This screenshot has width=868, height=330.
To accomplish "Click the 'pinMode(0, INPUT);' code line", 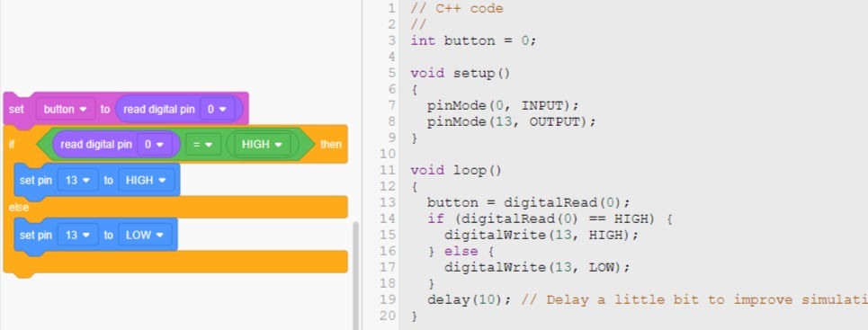I will click(x=503, y=106).
